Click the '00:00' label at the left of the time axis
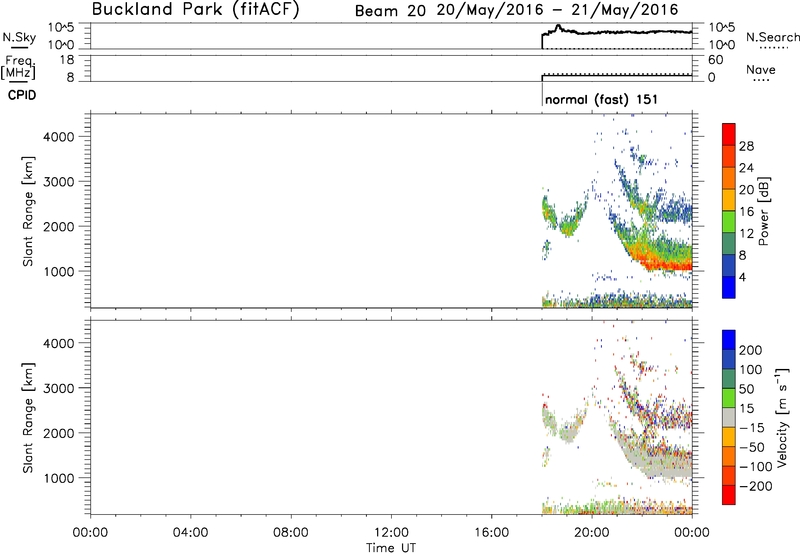The width and height of the screenshot is (800, 554). pos(90,533)
